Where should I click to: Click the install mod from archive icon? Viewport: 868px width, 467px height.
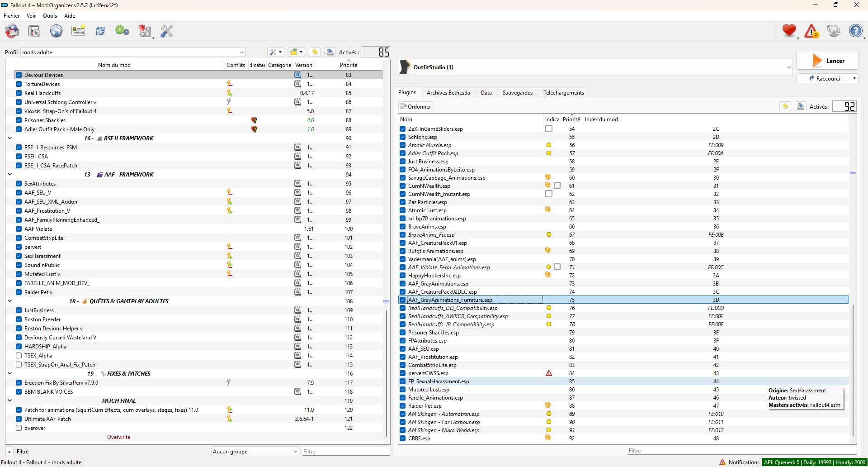pos(34,31)
